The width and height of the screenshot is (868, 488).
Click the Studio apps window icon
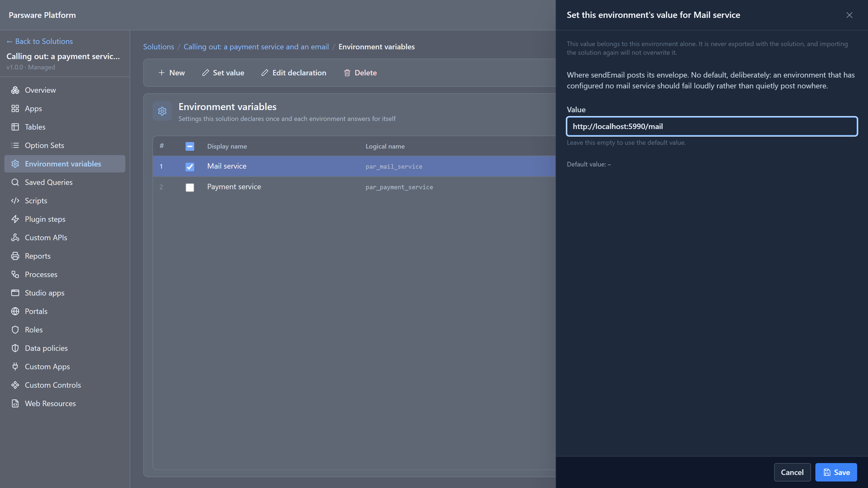[15, 293]
